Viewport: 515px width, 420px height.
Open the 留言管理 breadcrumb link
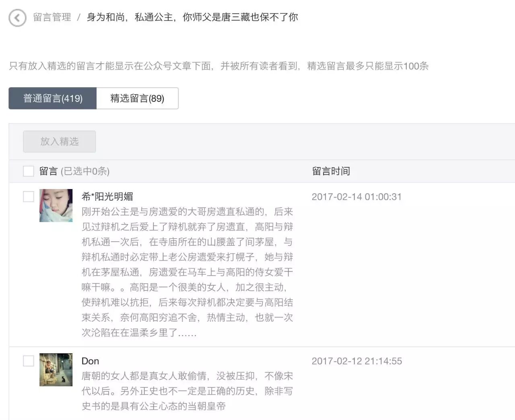click(52, 17)
